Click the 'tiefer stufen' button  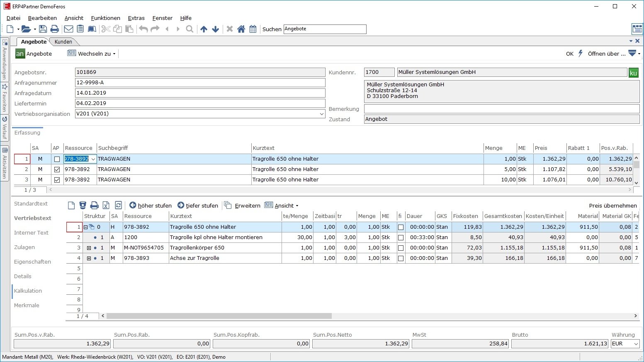[x=198, y=205]
